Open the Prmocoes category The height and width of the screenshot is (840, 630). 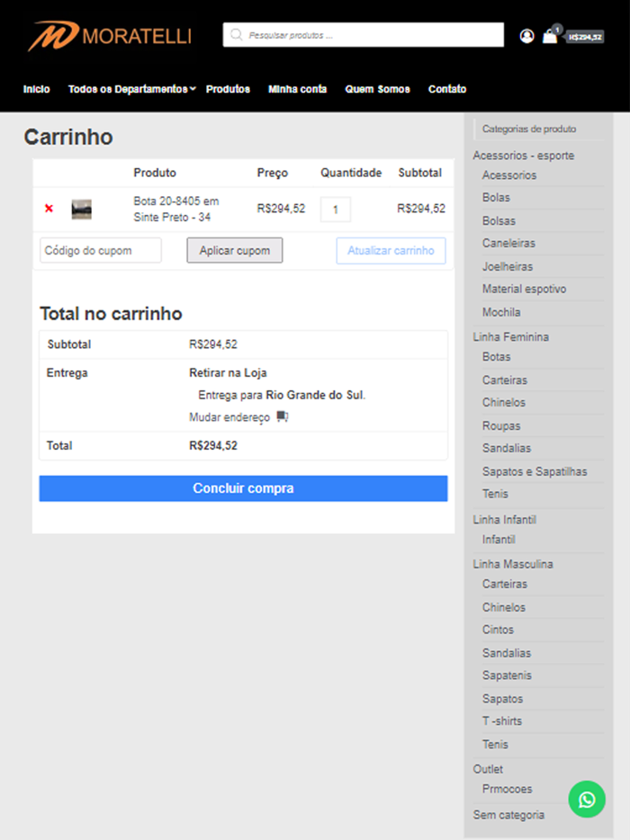click(508, 789)
